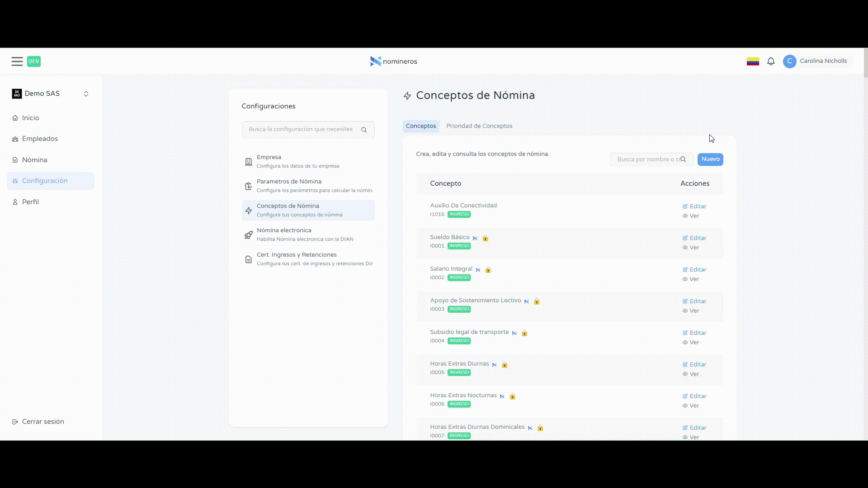Click the page vertical scrollbar
Viewport: 868px width, 488px height.
865,63
